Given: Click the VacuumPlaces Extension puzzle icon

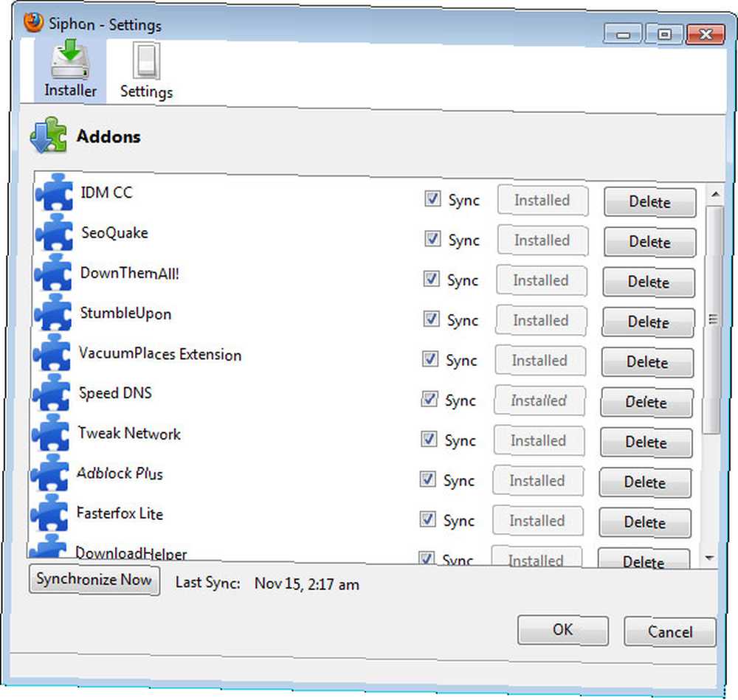Looking at the screenshot, I should 52,353.
